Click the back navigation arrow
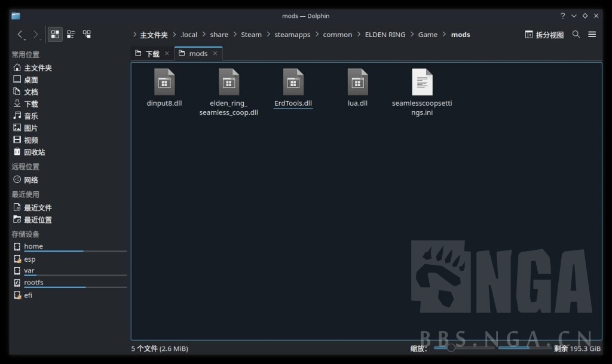This screenshot has height=364, width=612. point(19,33)
